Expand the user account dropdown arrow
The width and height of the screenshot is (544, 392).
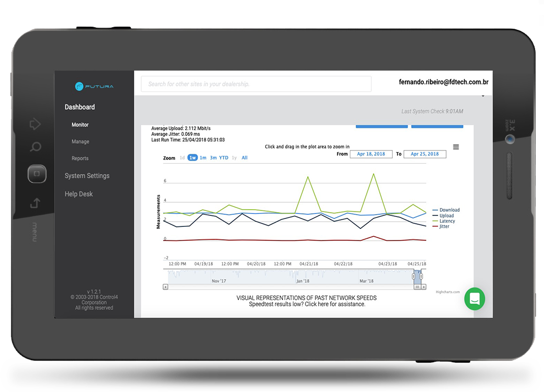pyautogui.click(x=483, y=96)
